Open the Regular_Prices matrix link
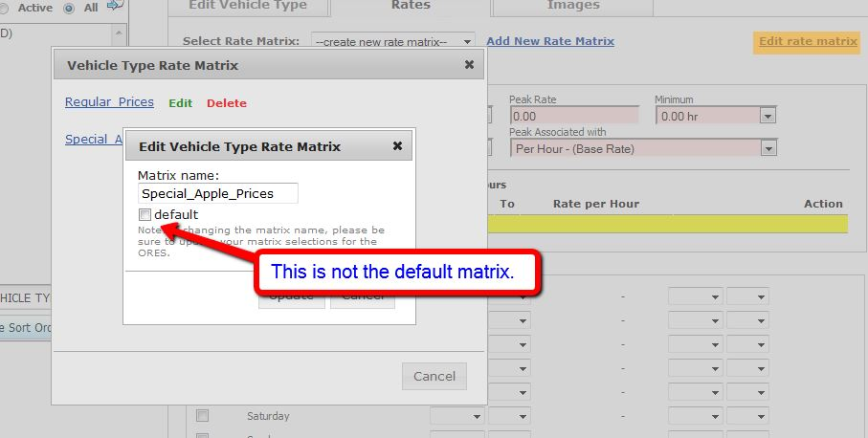This screenshot has width=868, height=438. [109, 102]
